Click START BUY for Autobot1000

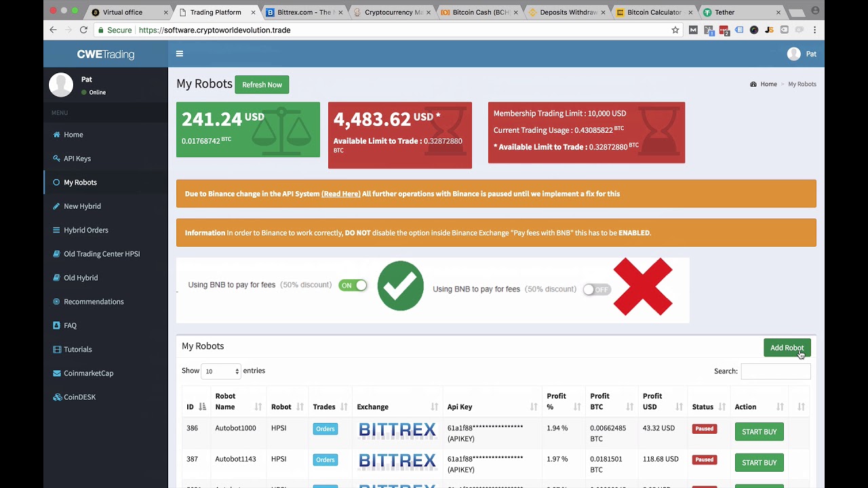click(x=759, y=432)
